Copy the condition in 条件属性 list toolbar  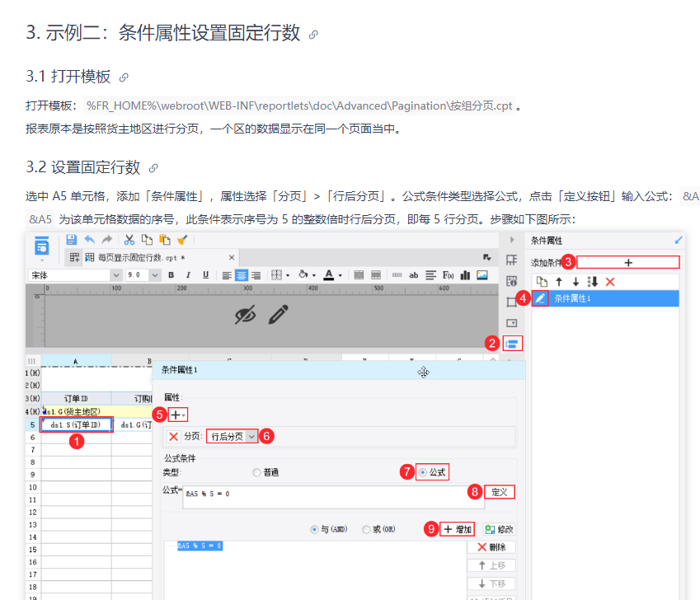pos(542,282)
